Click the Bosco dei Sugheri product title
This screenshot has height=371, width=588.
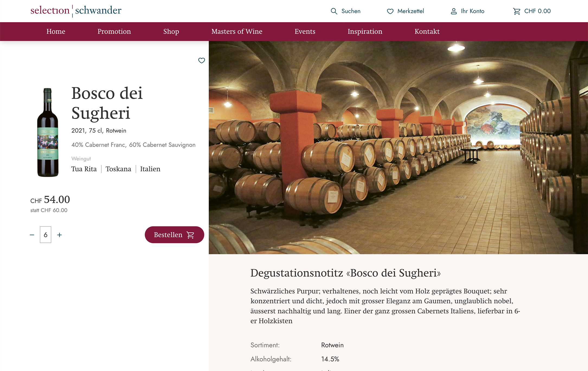pyautogui.click(x=107, y=103)
